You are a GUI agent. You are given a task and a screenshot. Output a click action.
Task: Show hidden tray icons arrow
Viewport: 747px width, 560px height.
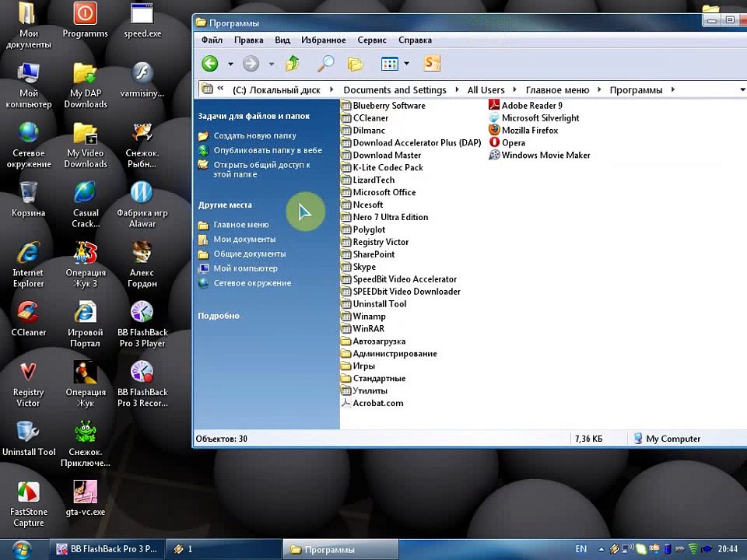click(x=601, y=549)
